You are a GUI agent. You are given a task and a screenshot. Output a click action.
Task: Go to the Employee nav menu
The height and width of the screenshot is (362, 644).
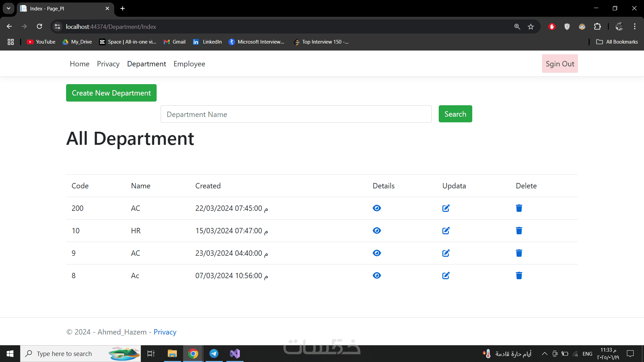(x=189, y=64)
